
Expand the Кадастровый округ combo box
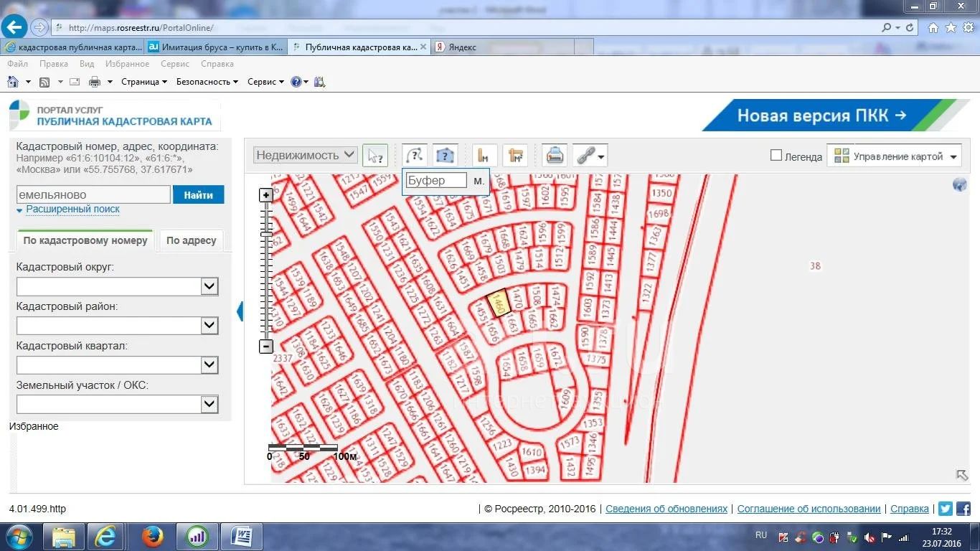pos(209,286)
